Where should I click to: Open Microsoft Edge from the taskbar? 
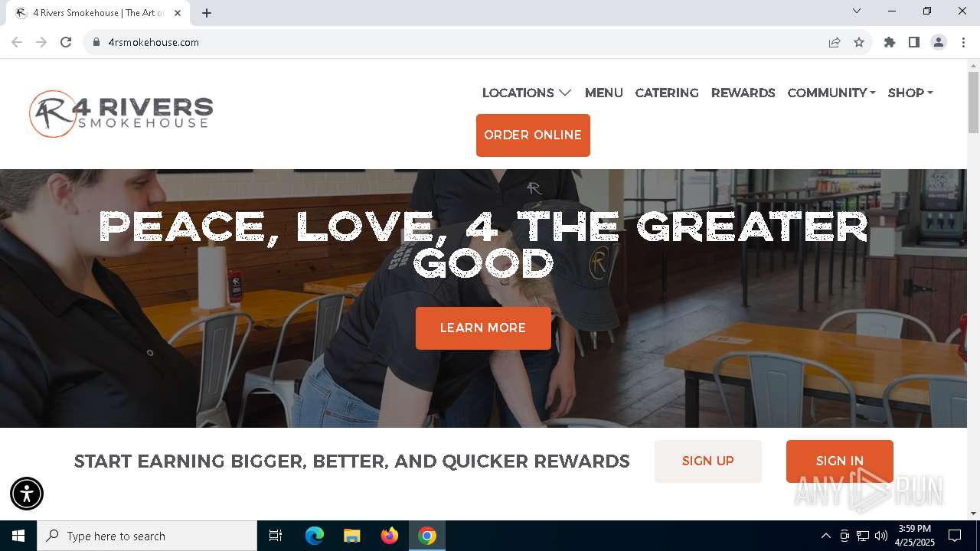coord(315,536)
